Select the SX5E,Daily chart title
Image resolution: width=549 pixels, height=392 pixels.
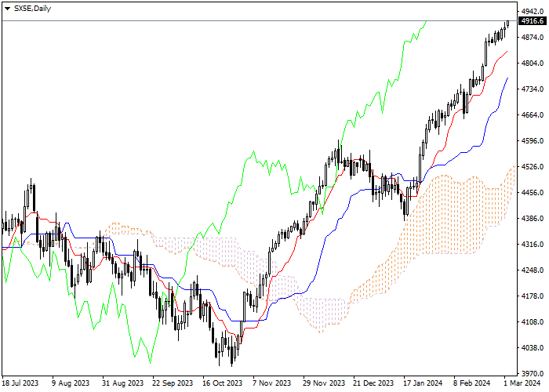click(33, 9)
